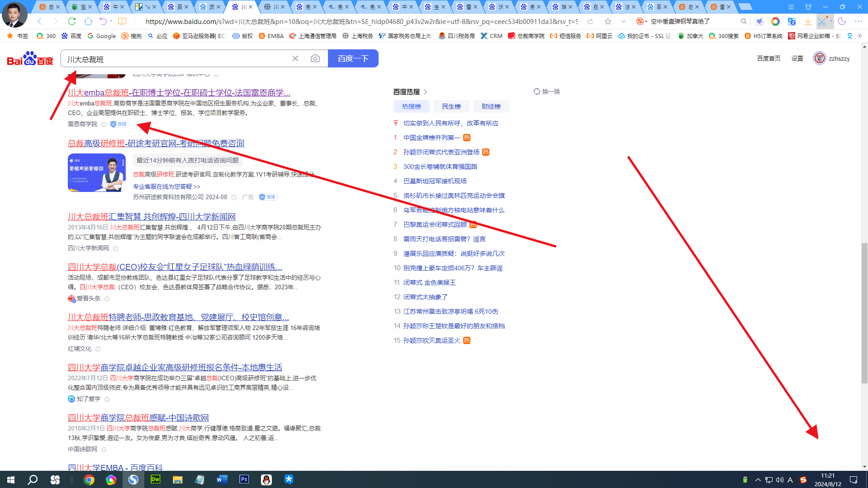Open the 迅雷 download extension icon

tap(759, 21)
